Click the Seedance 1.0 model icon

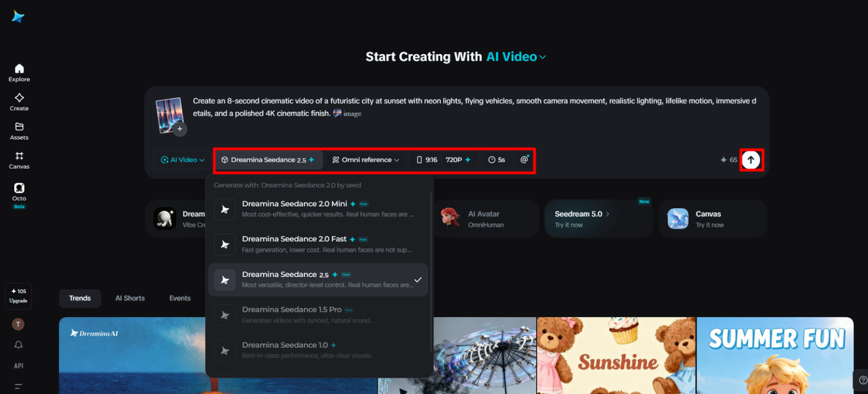(225, 350)
